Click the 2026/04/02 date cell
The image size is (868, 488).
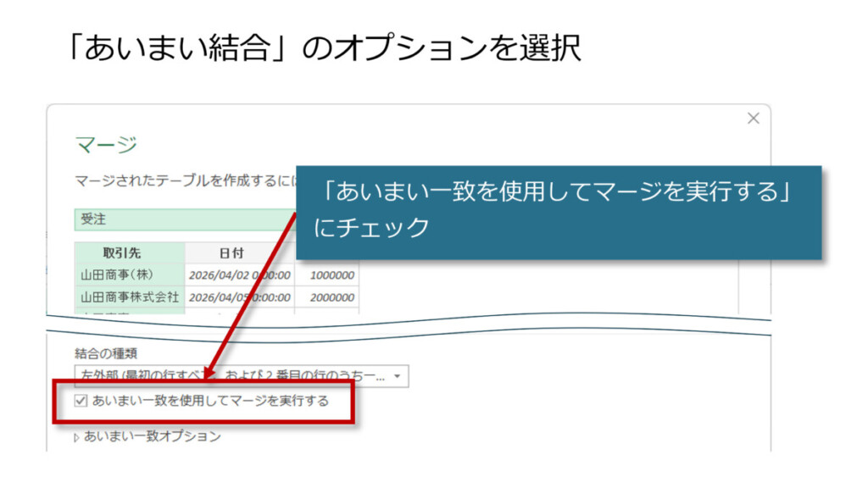pyautogui.click(x=239, y=274)
